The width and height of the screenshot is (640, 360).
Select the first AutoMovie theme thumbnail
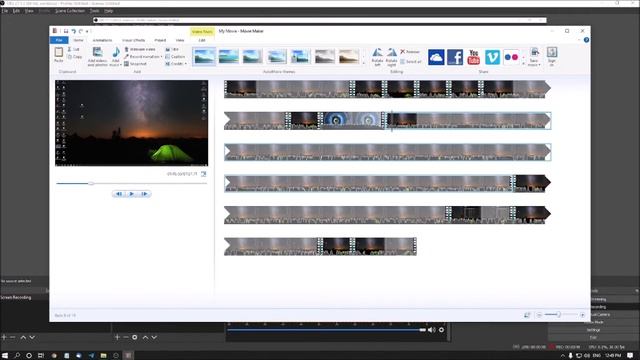pyautogui.click(x=204, y=56)
